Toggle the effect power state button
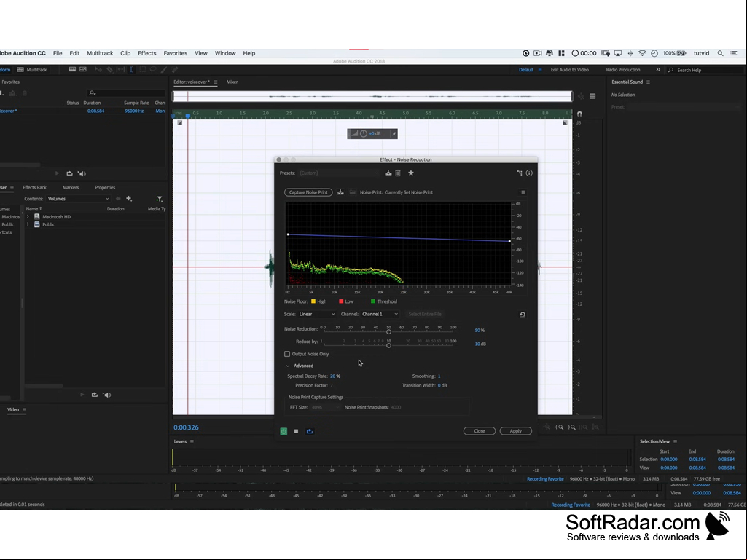This screenshot has height=560, width=747. (x=283, y=431)
